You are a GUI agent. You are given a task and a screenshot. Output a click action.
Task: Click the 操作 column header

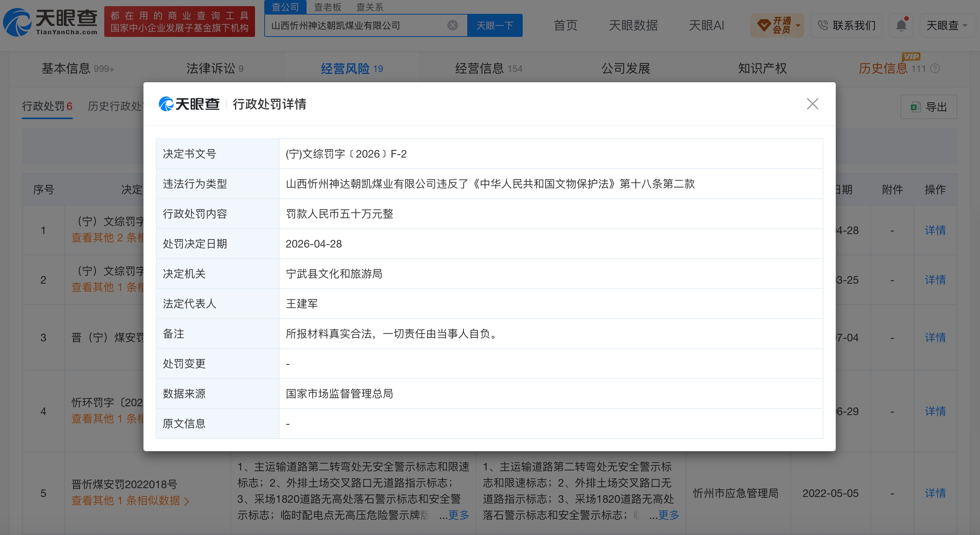pos(935,189)
